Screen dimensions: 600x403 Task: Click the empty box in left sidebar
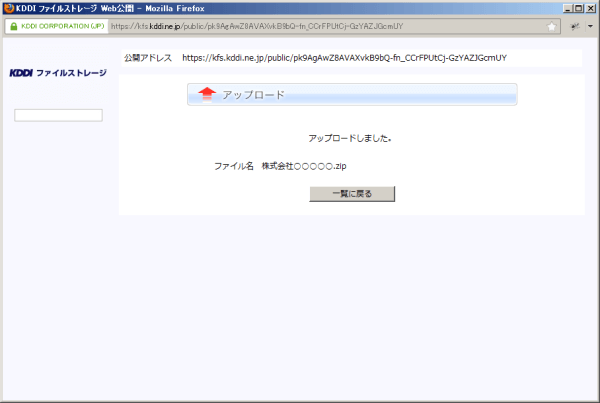tap(58, 115)
